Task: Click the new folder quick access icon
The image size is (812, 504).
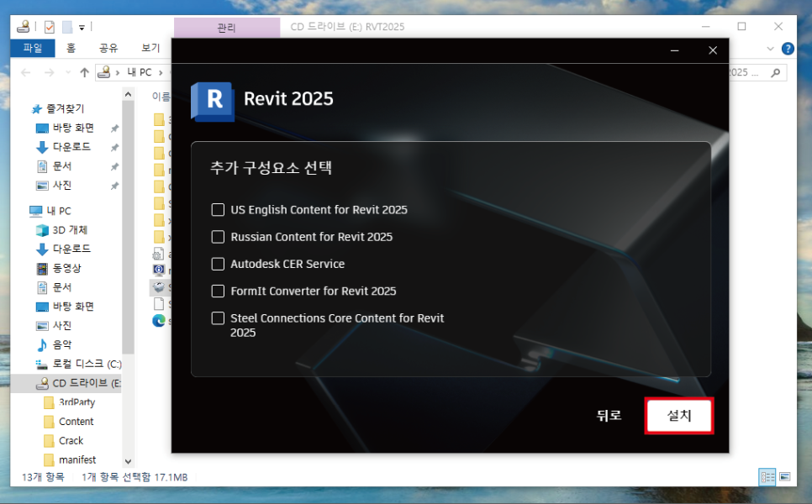Action: pos(67,27)
